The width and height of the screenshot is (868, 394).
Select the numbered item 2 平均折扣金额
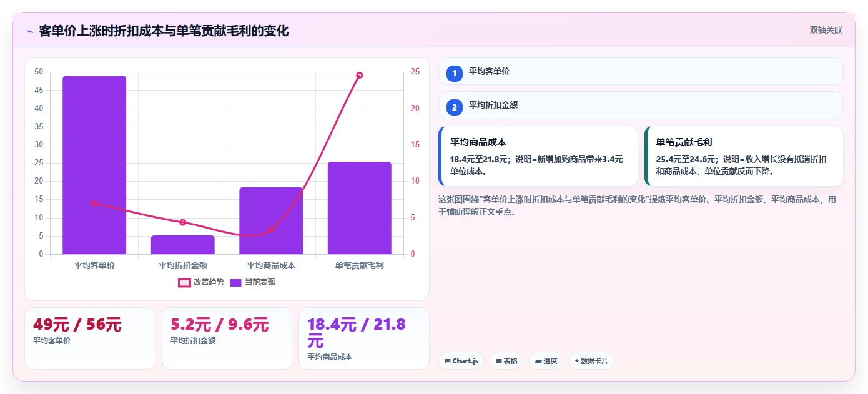[x=641, y=105]
